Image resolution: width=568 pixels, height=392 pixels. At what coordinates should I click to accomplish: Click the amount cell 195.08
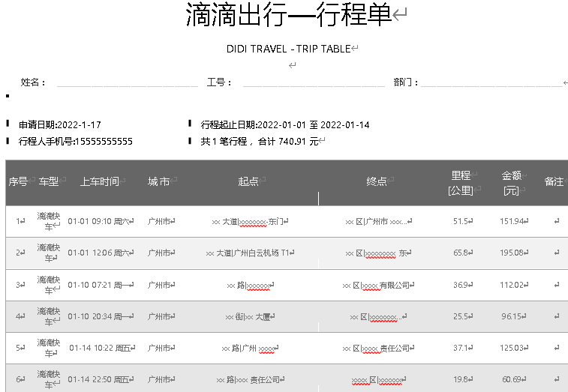click(x=512, y=253)
